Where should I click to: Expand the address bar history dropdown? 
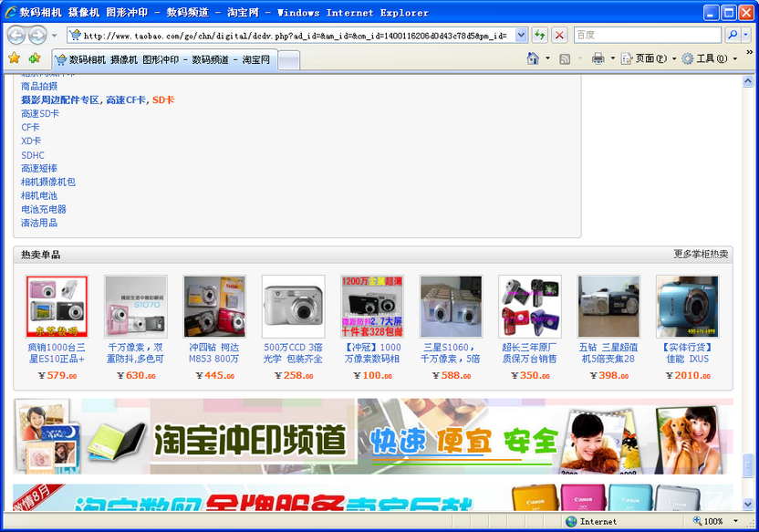[x=522, y=35]
